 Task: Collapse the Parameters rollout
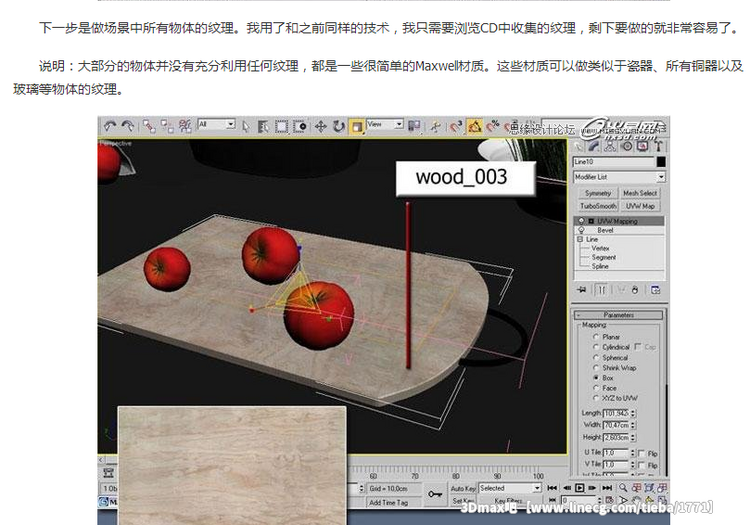click(618, 315)
